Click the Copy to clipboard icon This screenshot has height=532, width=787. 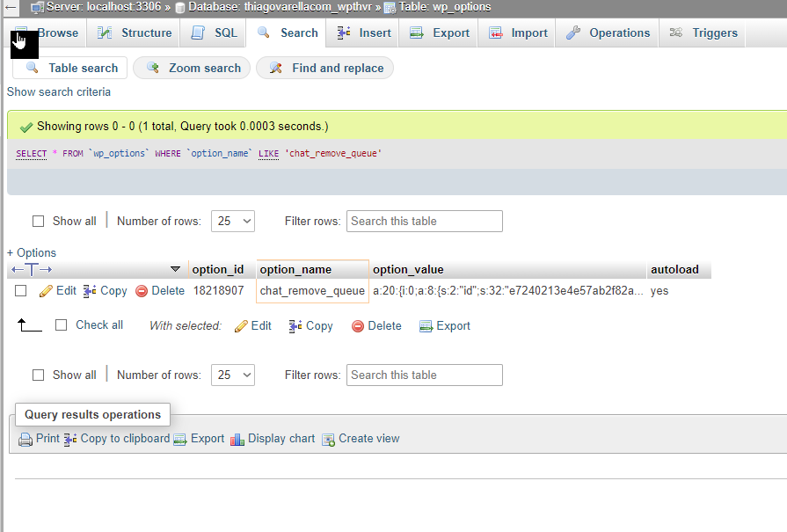(x=70, y=439)
